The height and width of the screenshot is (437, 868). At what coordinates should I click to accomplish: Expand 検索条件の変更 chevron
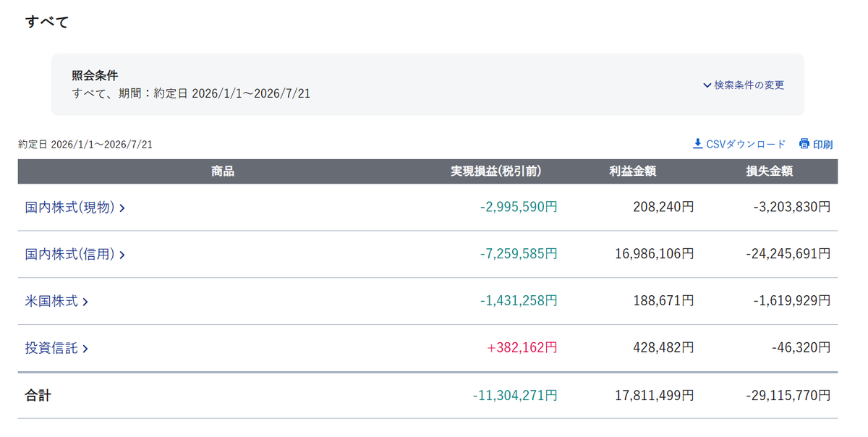point(707,85)
